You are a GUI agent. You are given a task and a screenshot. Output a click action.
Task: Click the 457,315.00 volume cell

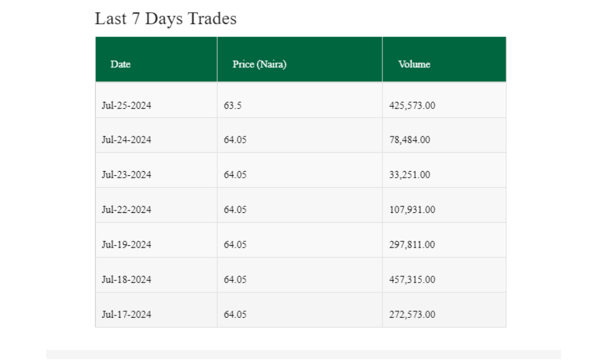412,280
